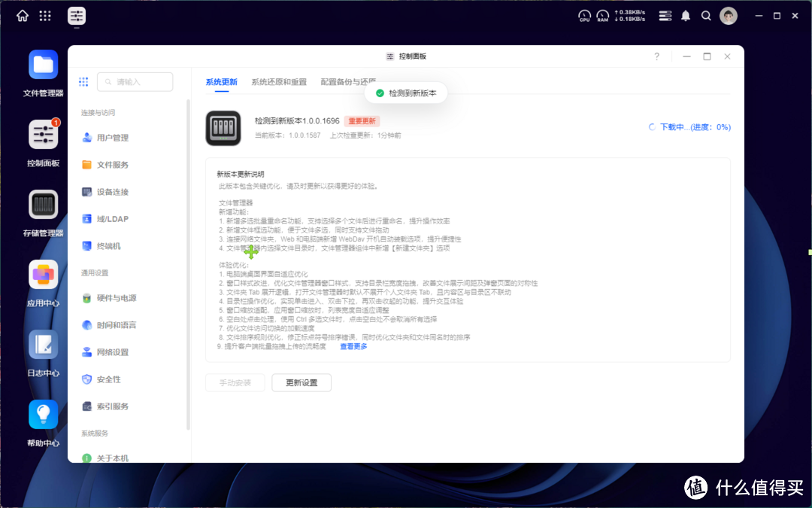Open the notification bell in the top bar
Screen dimensions: 812x508
click(x=685, y=15)
